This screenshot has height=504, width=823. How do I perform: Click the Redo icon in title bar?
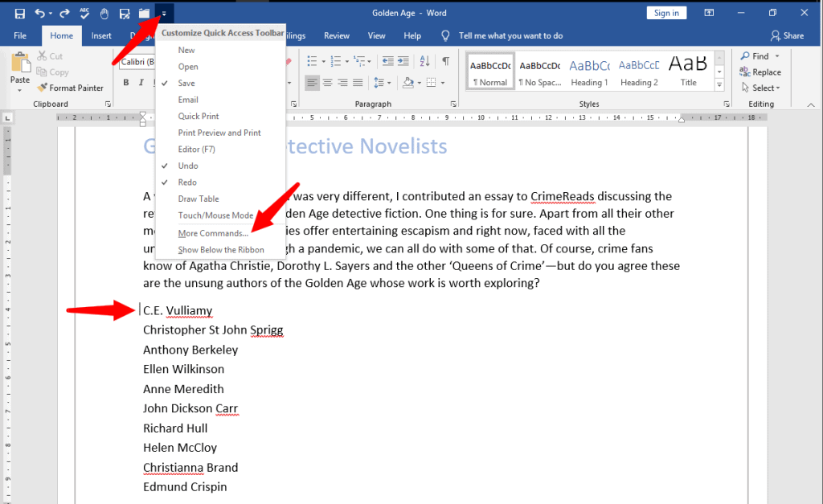coord(64,13)
